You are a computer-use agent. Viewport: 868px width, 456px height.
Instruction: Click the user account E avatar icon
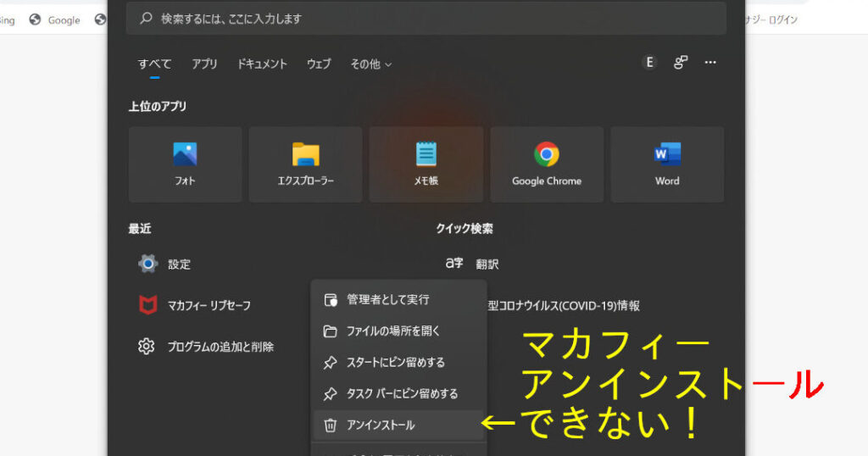click(649, 63)
